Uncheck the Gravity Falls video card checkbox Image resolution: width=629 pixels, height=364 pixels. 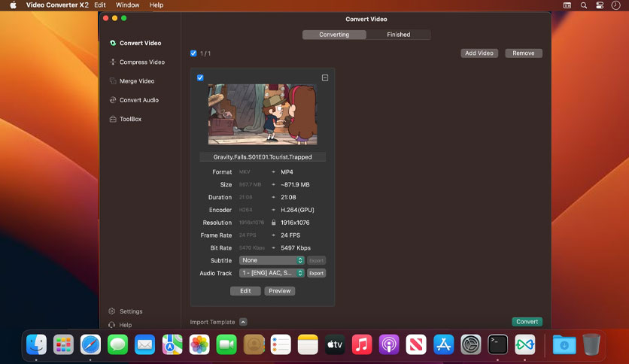pos(200,77)
